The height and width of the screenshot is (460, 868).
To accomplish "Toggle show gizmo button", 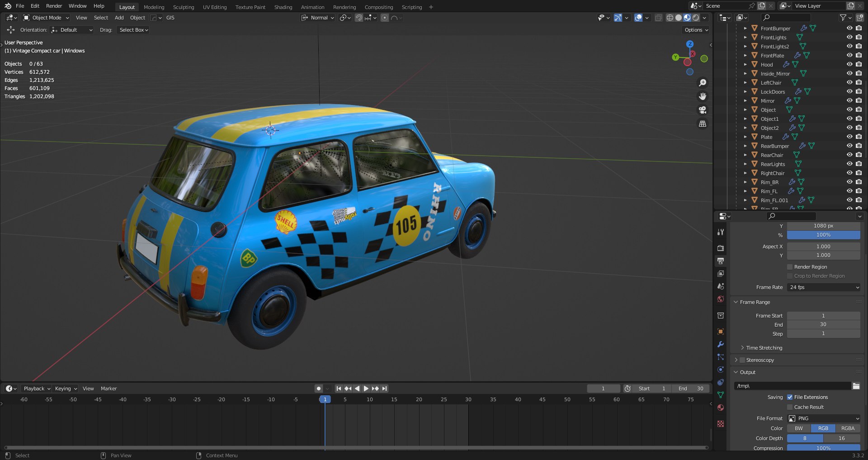I will (x=618, y=18).
